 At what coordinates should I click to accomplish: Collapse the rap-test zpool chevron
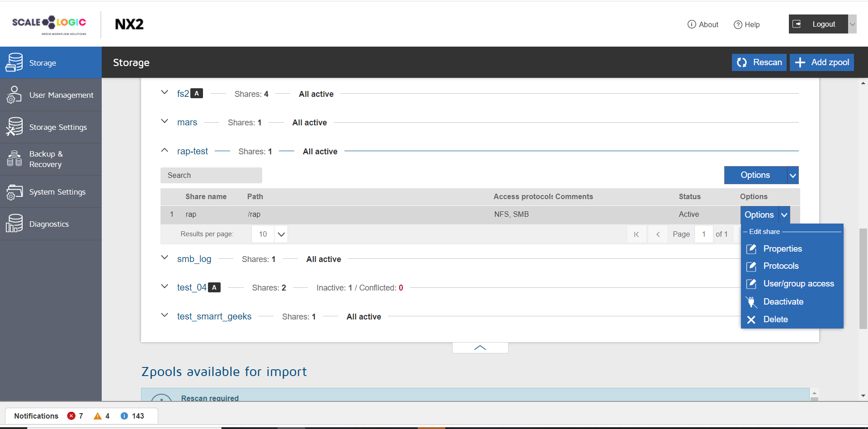165,150
